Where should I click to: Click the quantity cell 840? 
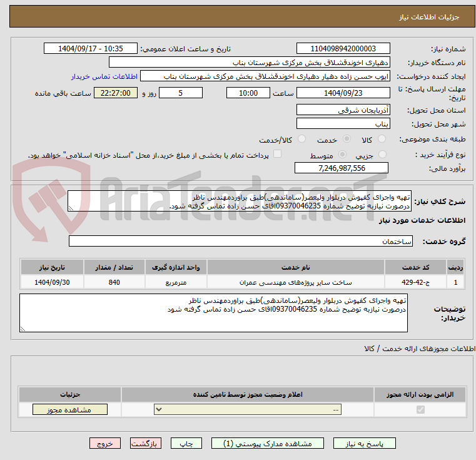(114, 282)
